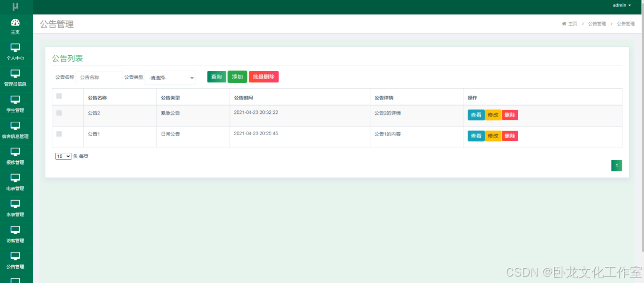Open 个人中心 monitor icon in sidebar
Viewport: 644px width, 283px height.
point(15,48)
